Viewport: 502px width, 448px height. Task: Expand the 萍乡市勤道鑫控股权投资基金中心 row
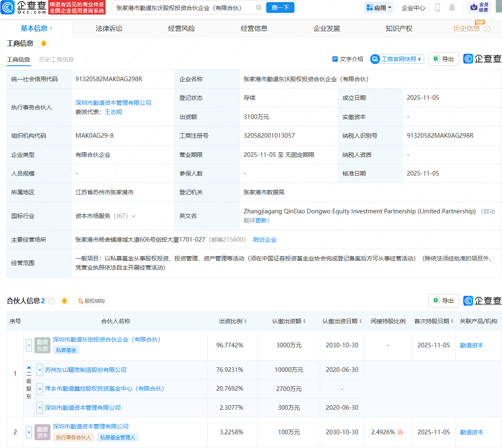(x=40, y=389)
